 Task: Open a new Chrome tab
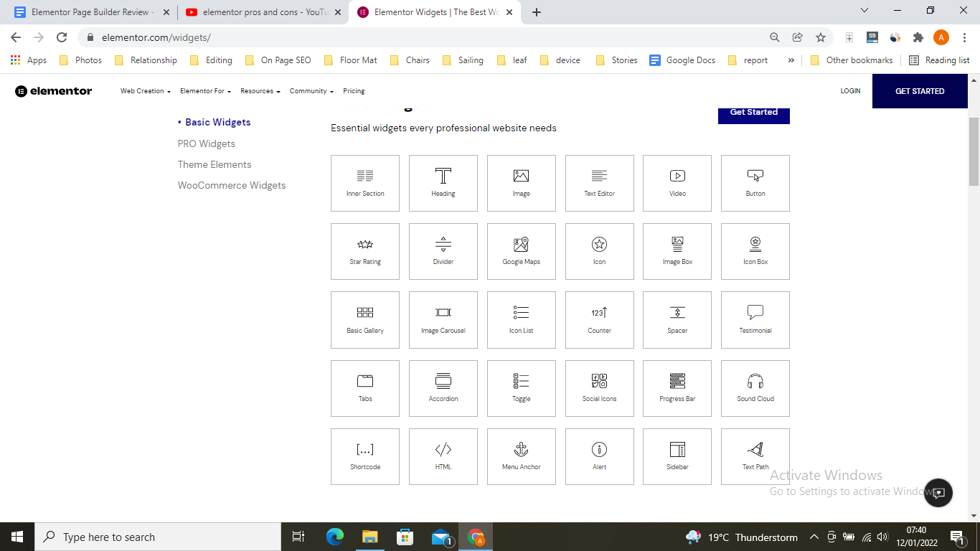click(537, 11)
